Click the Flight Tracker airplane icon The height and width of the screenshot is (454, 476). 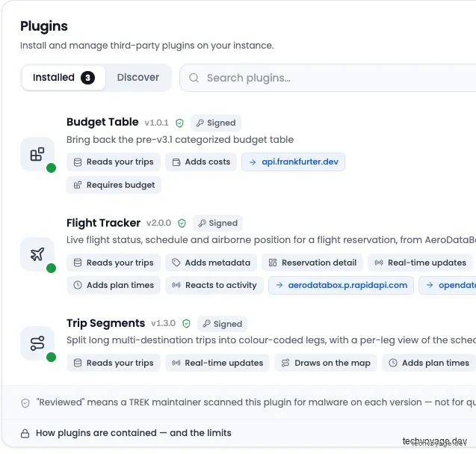click(x=37, y=254)
